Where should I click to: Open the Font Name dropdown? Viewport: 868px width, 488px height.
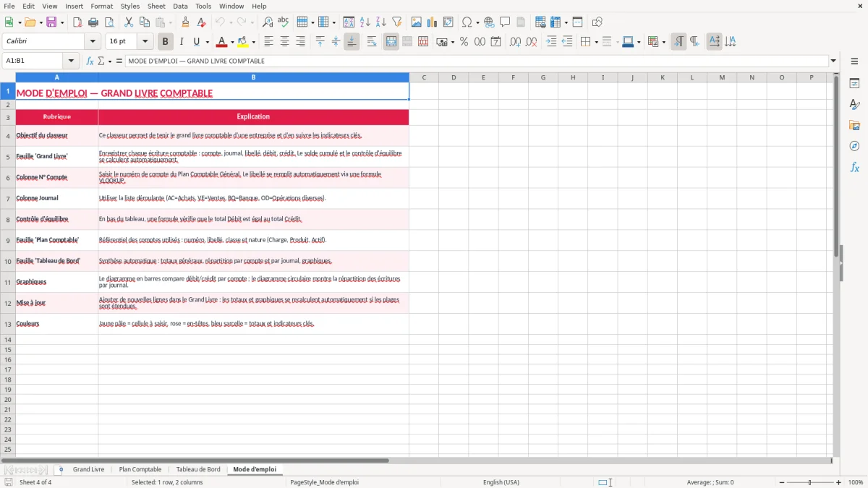93,42
